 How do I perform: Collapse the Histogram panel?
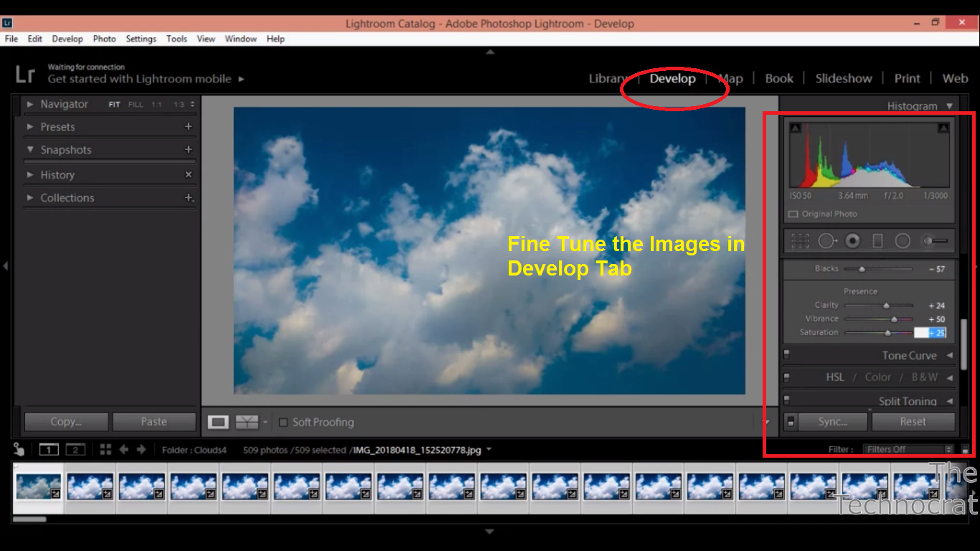[950, 106]
